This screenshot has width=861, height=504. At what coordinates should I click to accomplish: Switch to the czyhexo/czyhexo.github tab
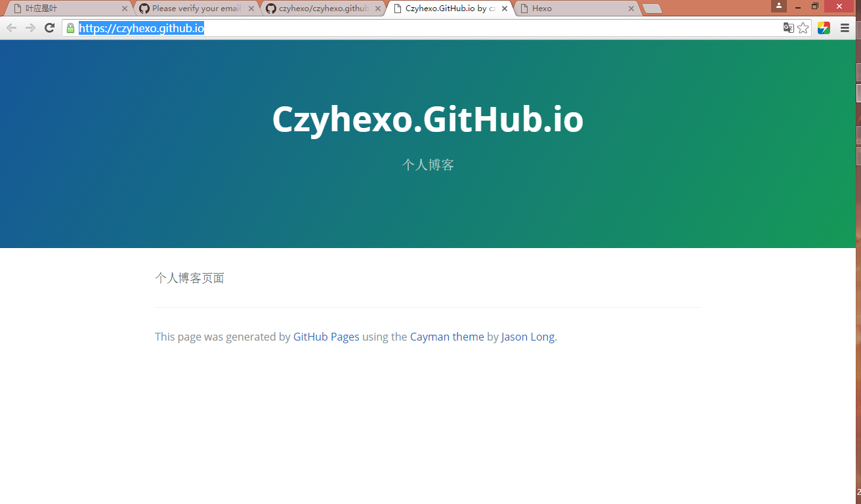click(x=323, y=9)
